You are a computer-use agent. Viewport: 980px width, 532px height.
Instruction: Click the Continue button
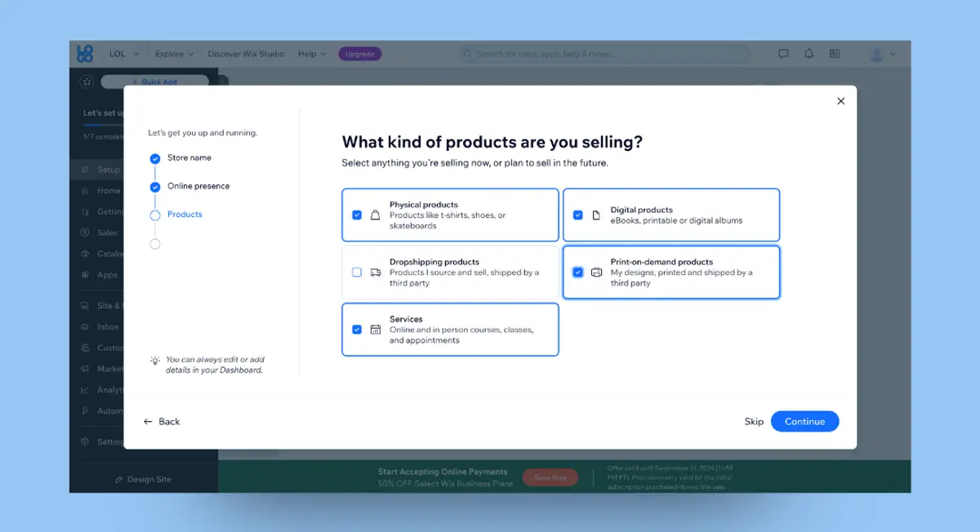click(804, 421)
